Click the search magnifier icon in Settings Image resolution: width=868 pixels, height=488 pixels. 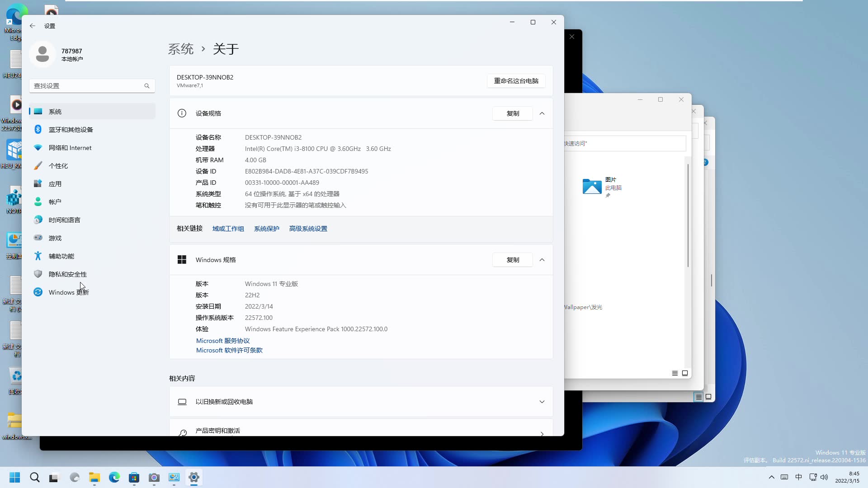click(x=147, y=86)
